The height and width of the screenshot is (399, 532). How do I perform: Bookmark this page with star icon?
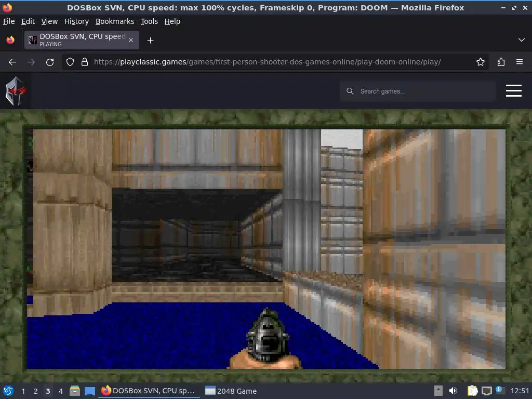pyautogui.click(x=480, y=62)
